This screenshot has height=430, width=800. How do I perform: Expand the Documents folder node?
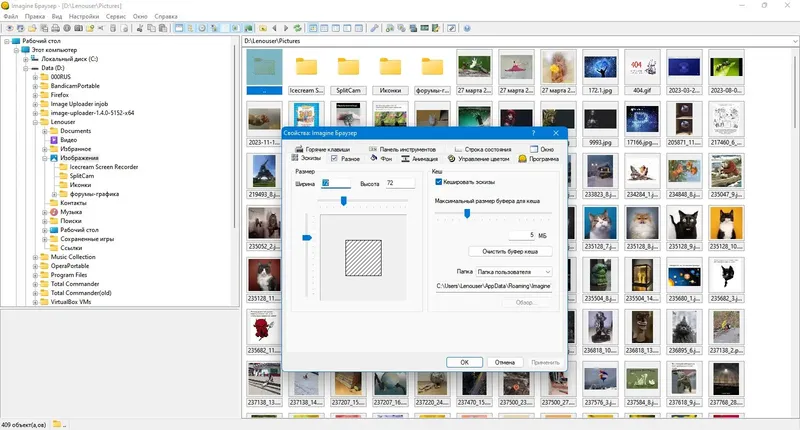[44, 131]
